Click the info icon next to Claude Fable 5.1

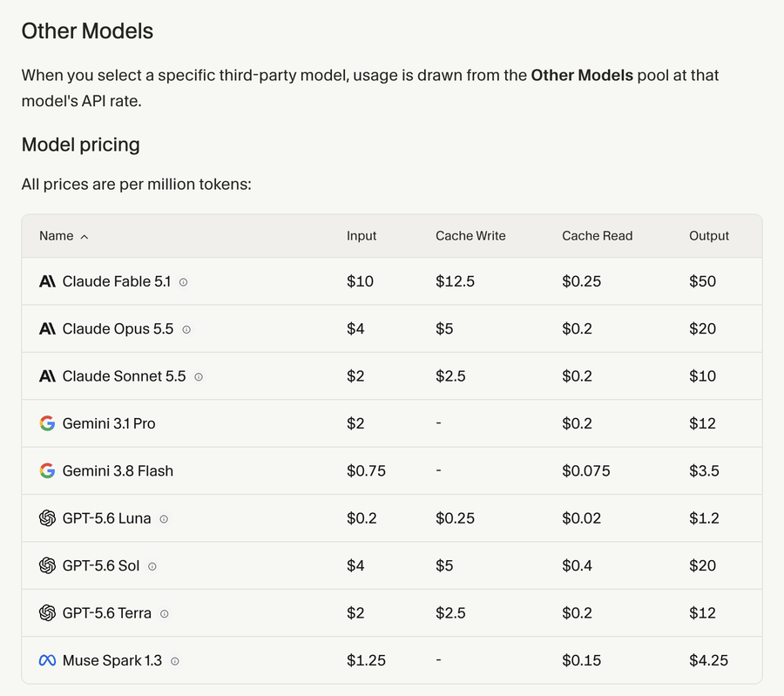point(184,282)
